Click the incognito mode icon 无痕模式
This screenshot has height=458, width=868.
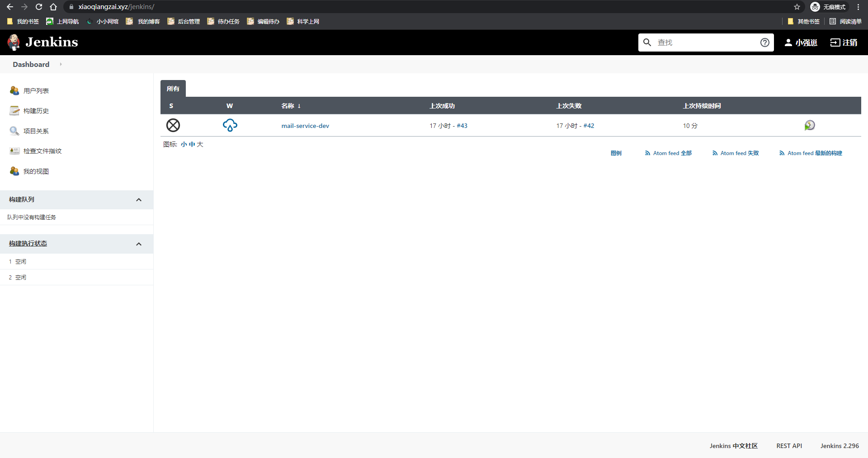point(815,7)
